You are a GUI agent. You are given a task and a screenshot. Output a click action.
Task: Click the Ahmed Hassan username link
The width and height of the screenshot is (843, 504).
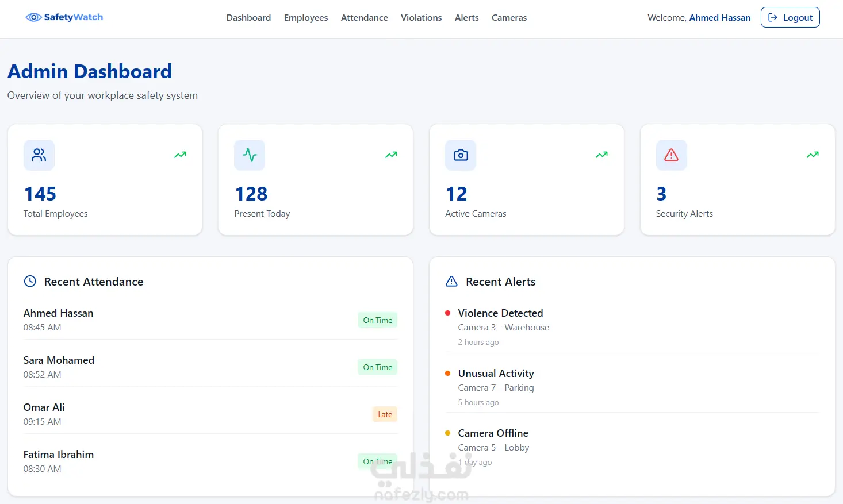720,18
